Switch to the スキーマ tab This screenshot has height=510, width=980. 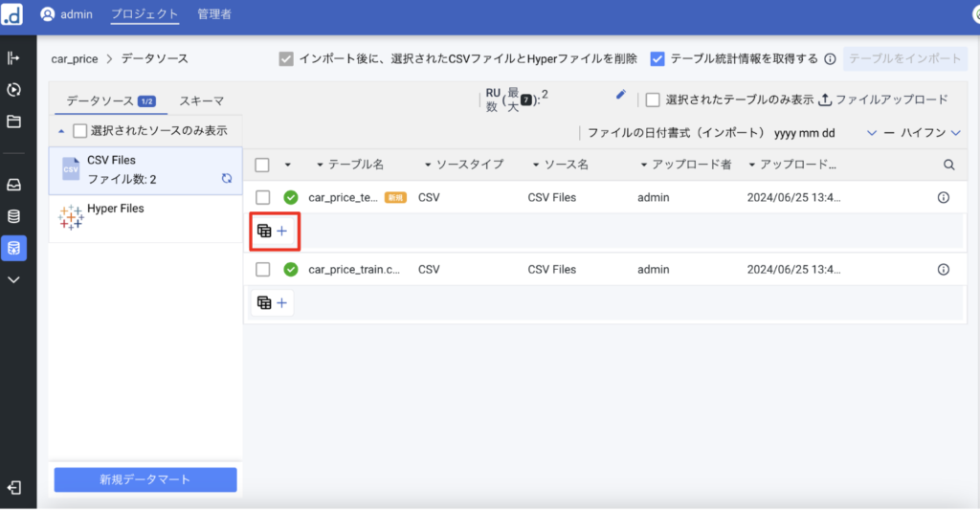click(201, 100)
